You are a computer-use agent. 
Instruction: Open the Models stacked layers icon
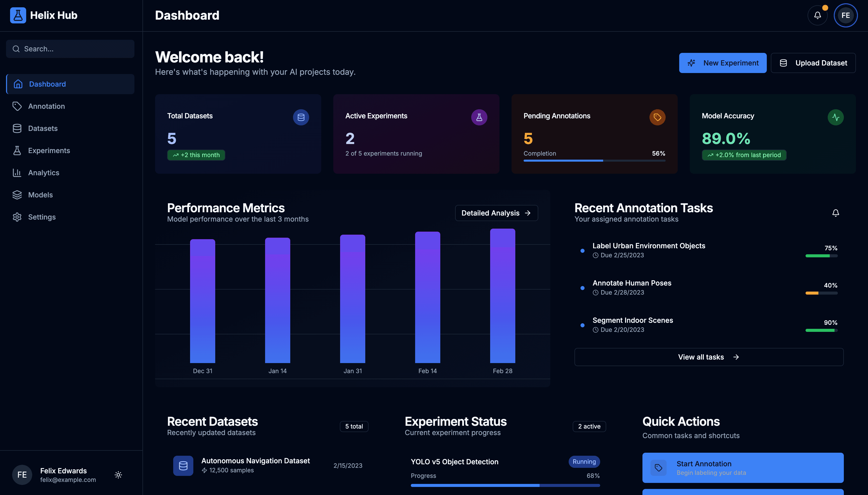[x=18, y=195]
